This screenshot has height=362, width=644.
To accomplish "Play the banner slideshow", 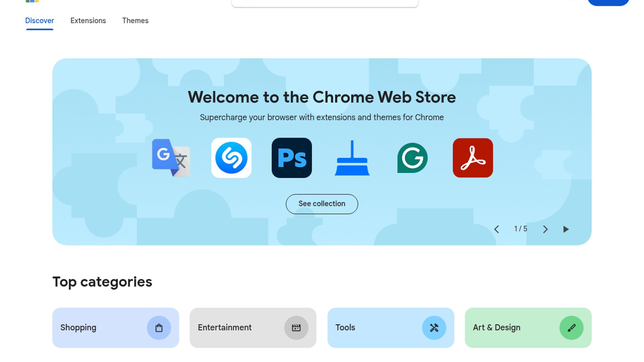I will point(566,229).
